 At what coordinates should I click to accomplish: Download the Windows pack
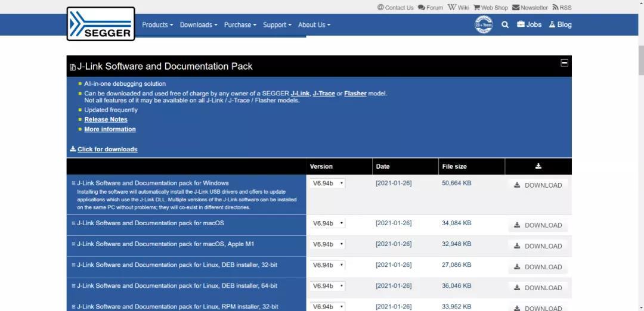(x=538, y=185)
